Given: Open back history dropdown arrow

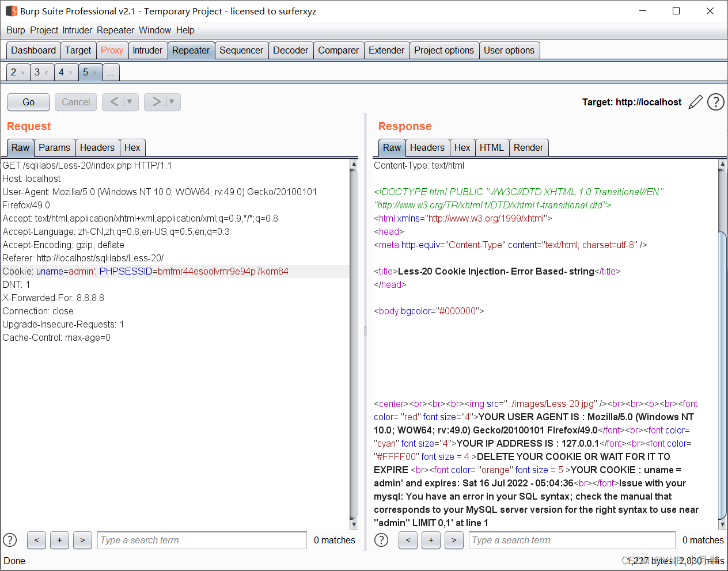Looking at the screenshot, I should [x=130, y=102].
